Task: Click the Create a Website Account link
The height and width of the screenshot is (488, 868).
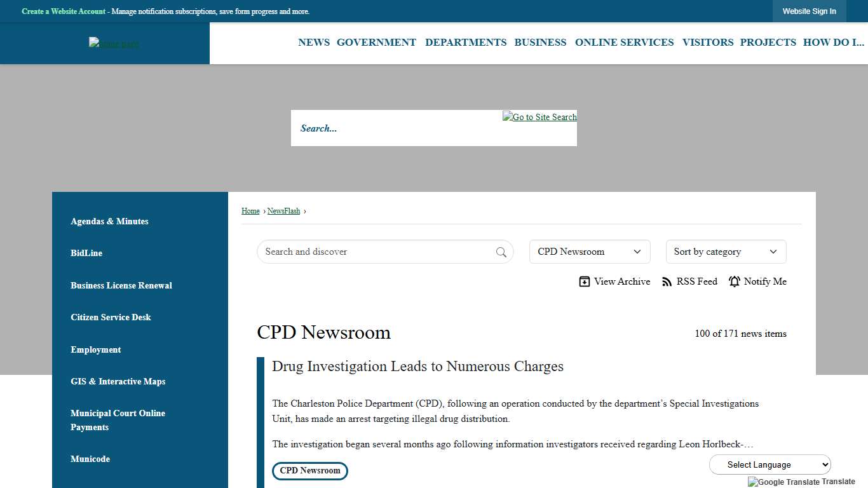Action: pyautogui.click(x=64, y=11)
